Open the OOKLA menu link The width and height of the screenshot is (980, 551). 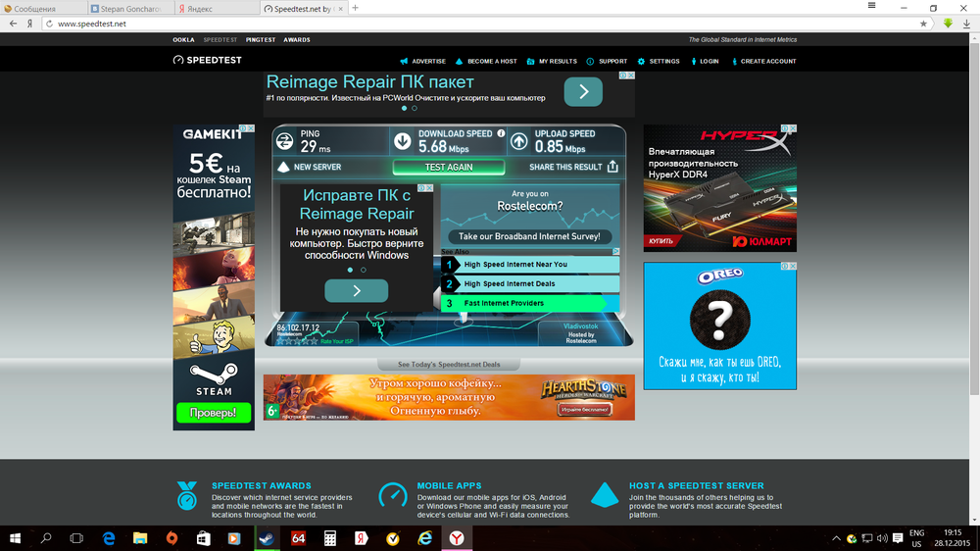pyautogui.click(x=184, y=39)
